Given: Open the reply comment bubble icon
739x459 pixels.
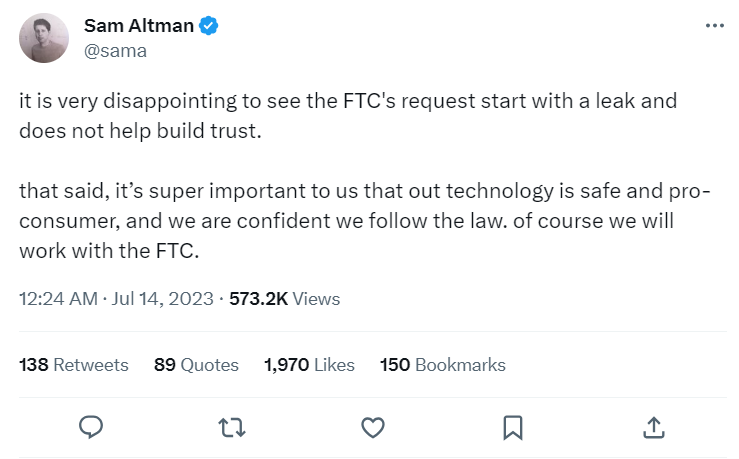Looking at the screenshot, I should click(90, 427).
